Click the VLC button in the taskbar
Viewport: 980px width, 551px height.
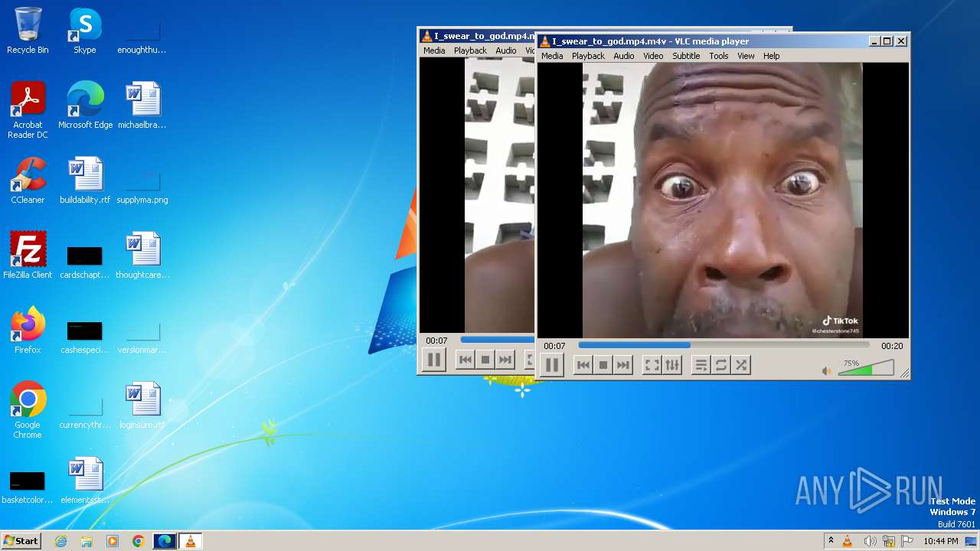click(x=190, y=541)
